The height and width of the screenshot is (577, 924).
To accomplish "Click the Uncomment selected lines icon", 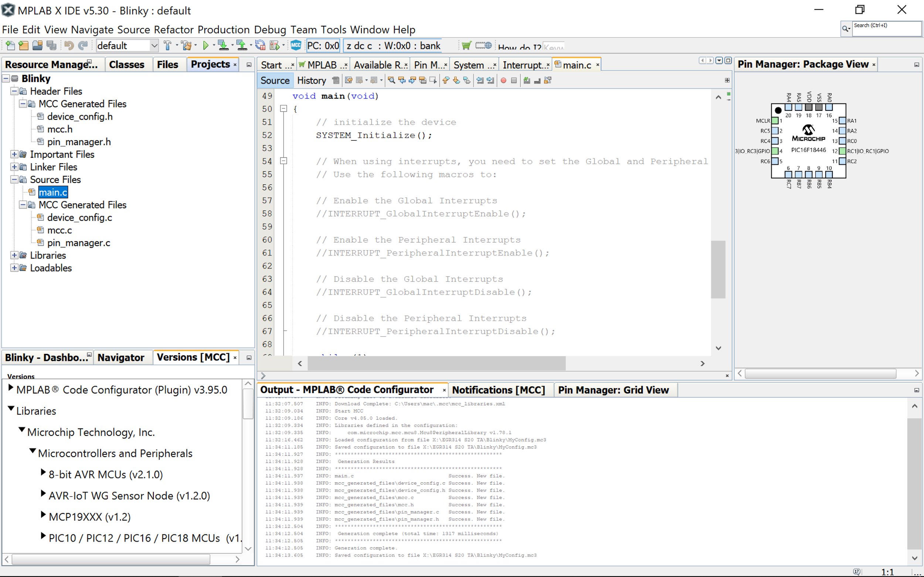I will coord(537,80).
